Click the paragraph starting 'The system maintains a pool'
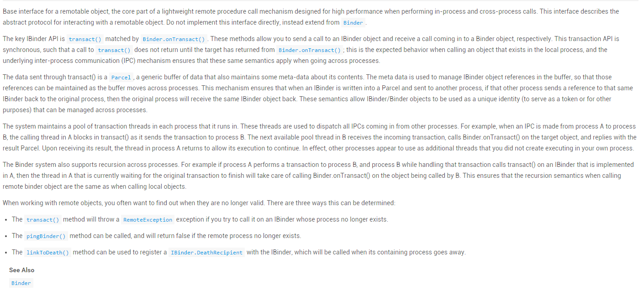Screen dimensions: 644x290 tap(274, 137)
